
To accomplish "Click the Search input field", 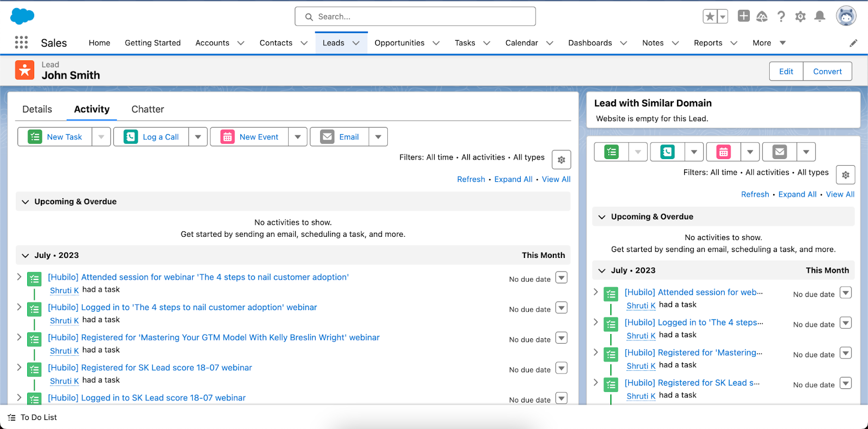I will click(x=415, y=16).
